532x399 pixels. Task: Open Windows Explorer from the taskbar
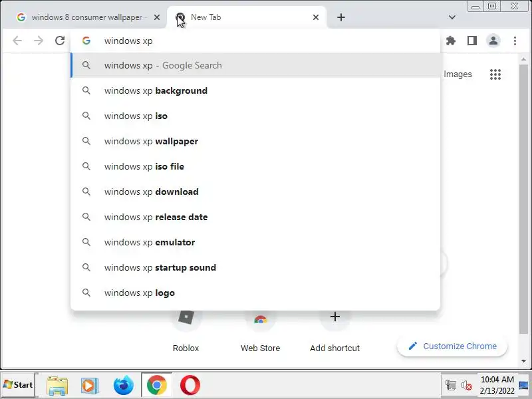pyautogui.click(x=57, y=386)
